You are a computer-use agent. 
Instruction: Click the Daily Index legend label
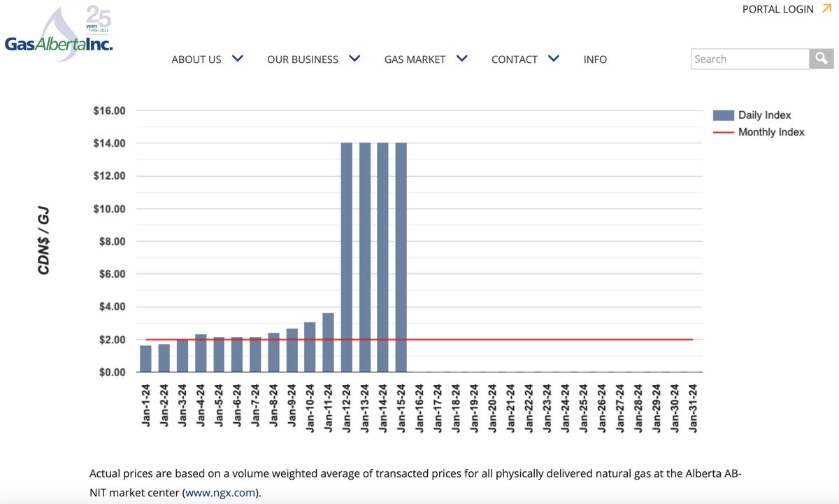765,115
